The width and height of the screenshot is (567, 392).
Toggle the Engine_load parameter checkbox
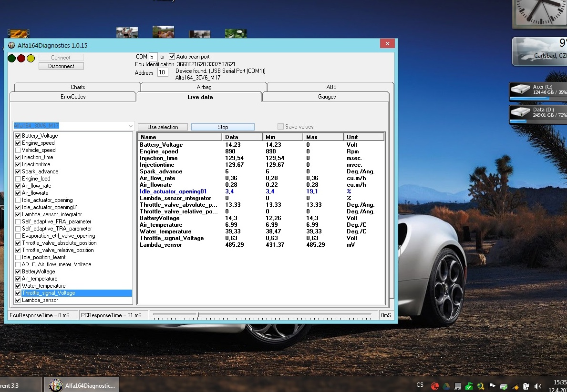(18, 179)
